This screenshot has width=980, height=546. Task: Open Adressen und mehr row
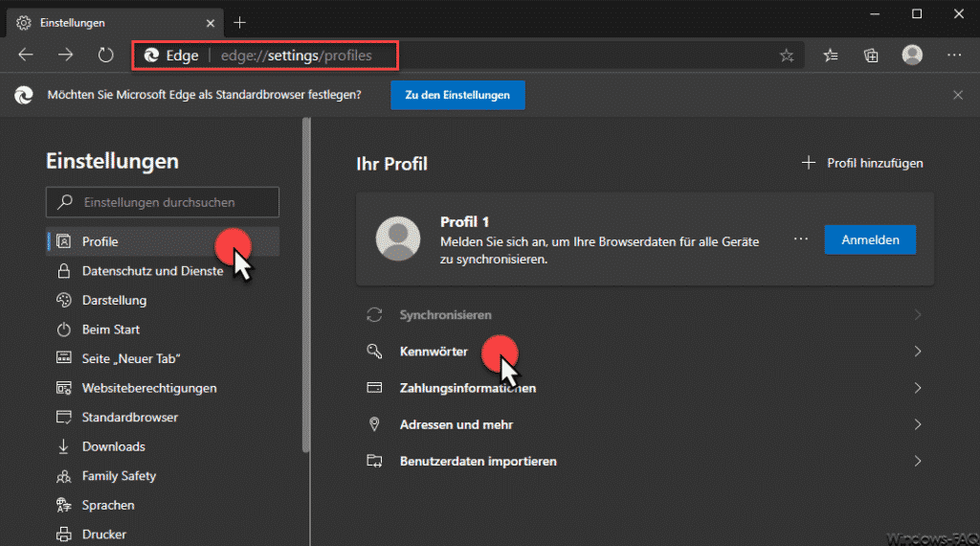645,424
